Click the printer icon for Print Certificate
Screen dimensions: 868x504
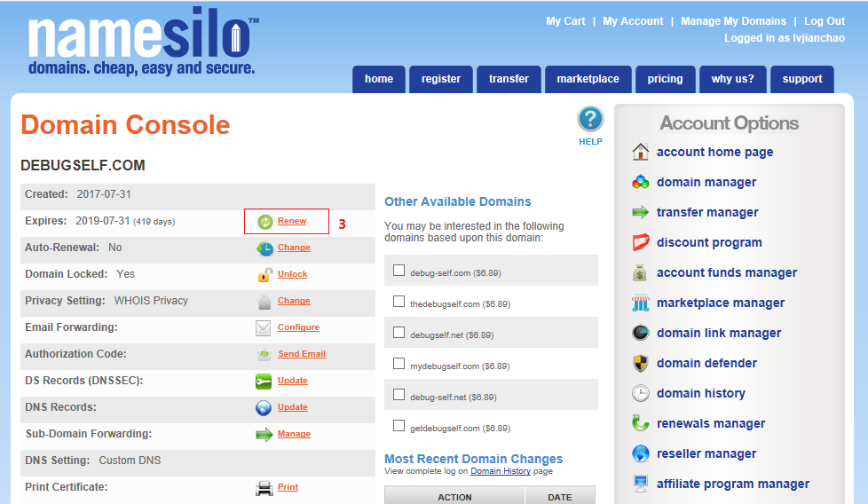(264, 488)
